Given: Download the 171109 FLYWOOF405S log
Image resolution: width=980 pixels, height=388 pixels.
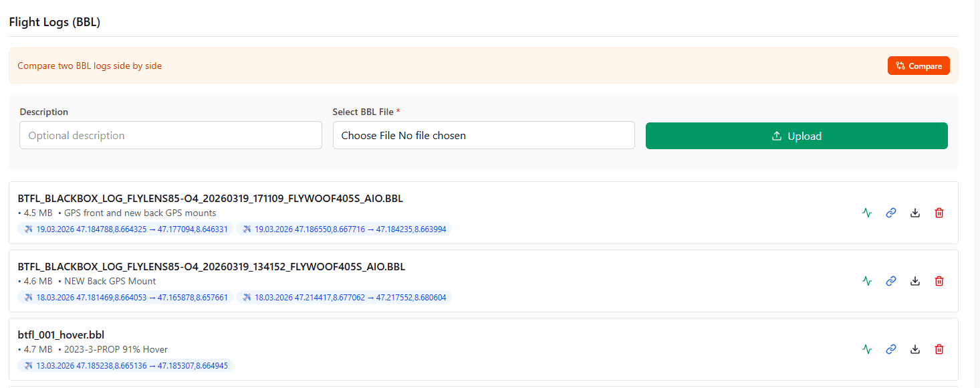Looking at the screenshot, I should coord(915,212).
